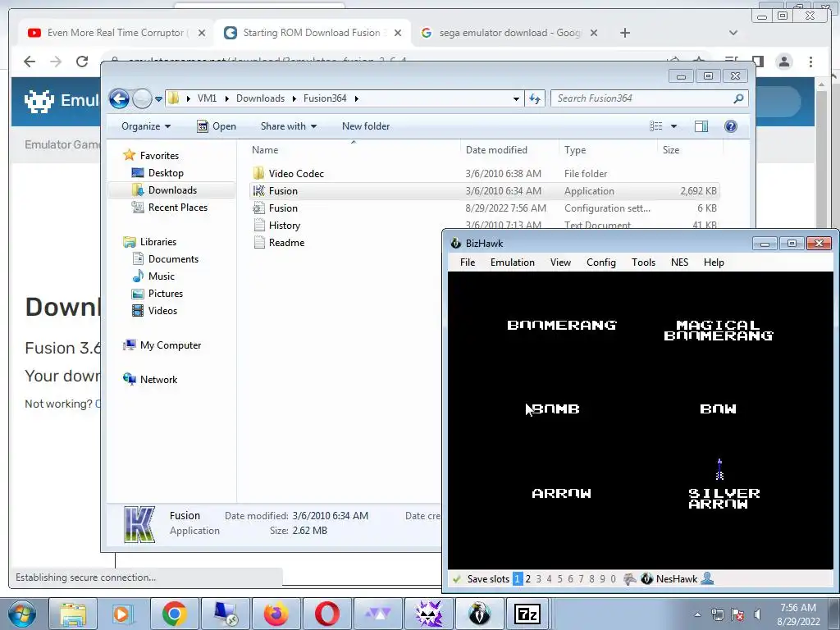Image resolution: width=840 pixels, height=630 pixels.
Task: Select the History text document
Action: [484, 226]
